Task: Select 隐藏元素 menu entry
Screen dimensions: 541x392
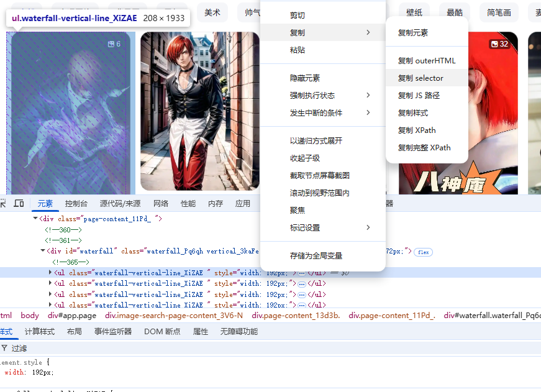Action: click(x=322, y=78)
